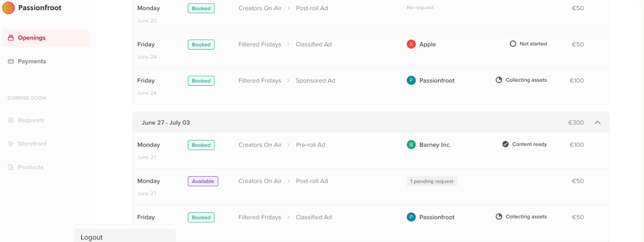Click the Products icon in sidebar
644x242 pixels.
point(11,167)
